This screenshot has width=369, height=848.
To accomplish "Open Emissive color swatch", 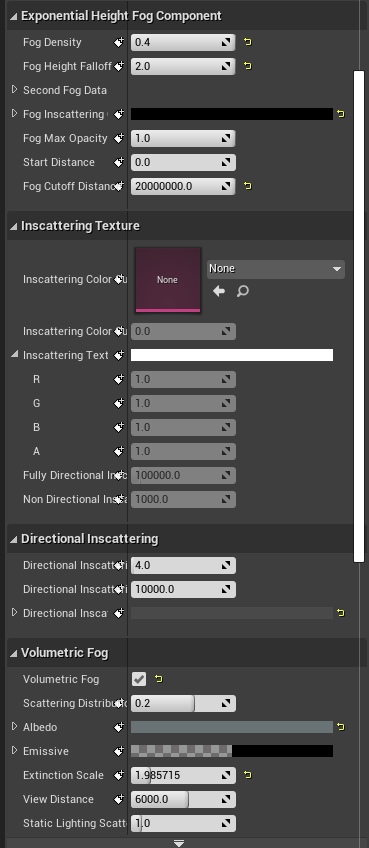I will tap(232, 751).
